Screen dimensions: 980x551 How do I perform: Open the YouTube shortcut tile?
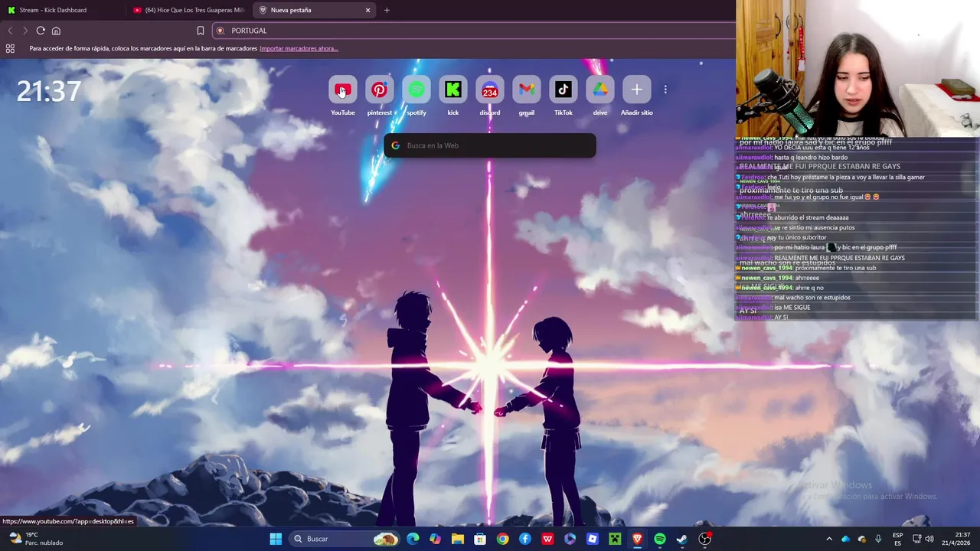tap(342, 90)
